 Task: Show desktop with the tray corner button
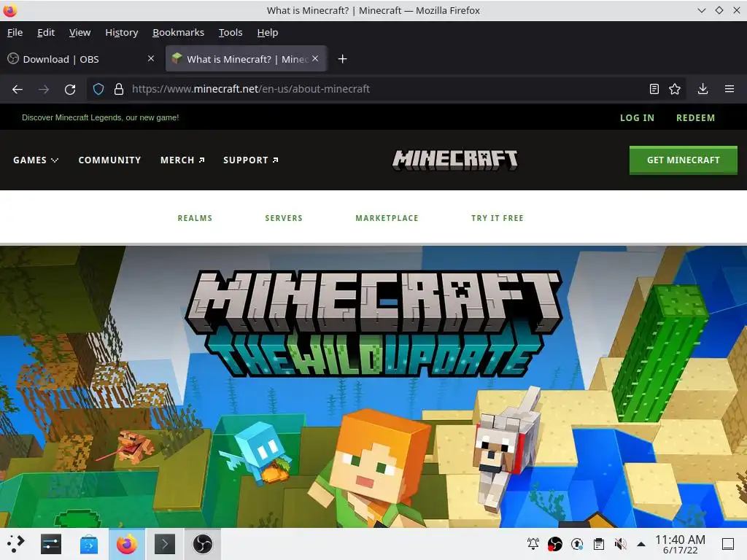[x=728, y=544]
